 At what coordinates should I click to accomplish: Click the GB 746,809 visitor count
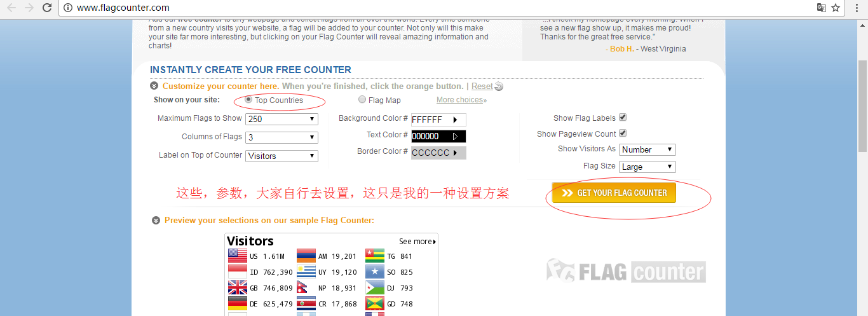(271, 288)
